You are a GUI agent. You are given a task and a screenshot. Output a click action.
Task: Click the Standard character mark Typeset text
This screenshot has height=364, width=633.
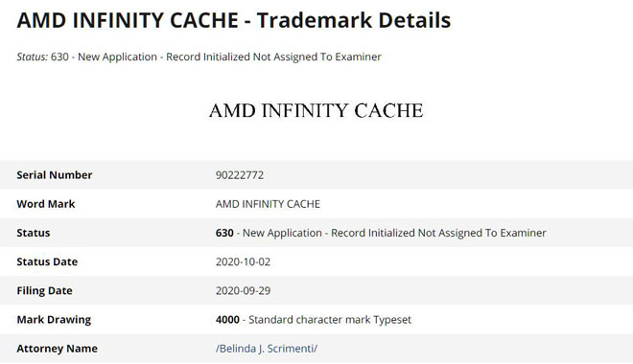coord(330,320)
